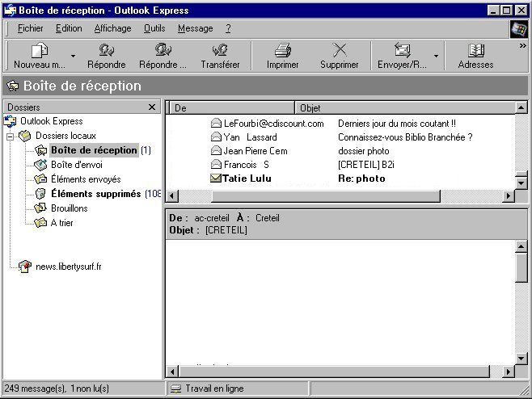Select the Boîte de réception folder
This screenshot has height=399, width=532.
[94, 150]
